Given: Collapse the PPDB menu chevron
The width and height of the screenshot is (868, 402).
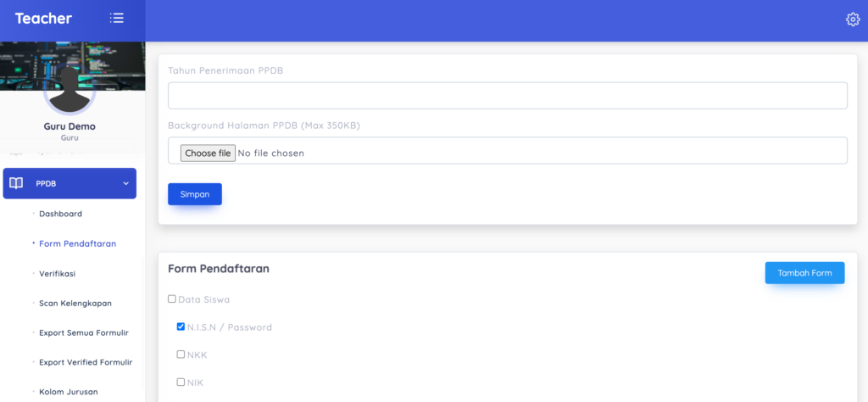Looking at the screenshot, I should [x=125, y=183].
